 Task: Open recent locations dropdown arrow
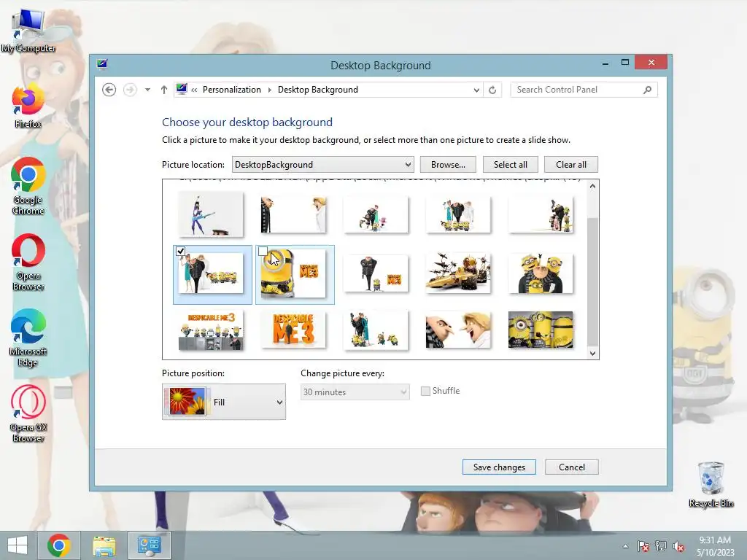(x=147, y=90)
